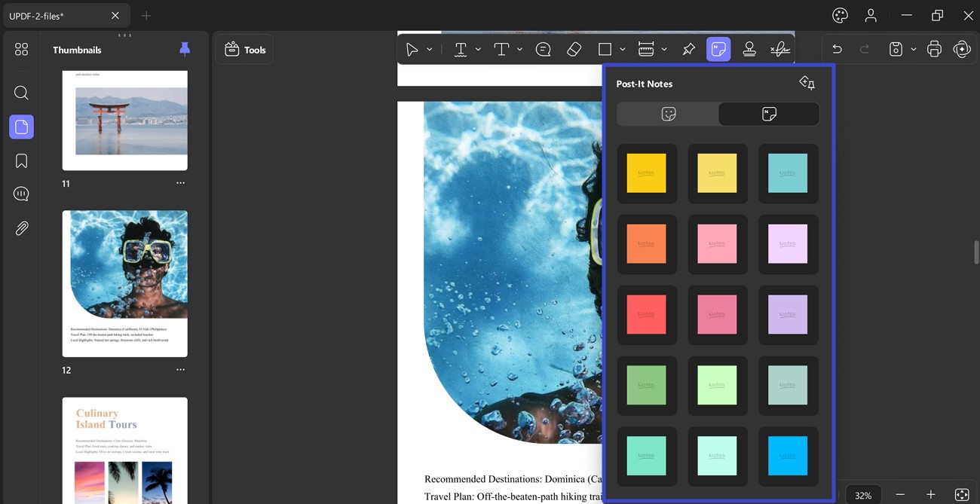This screenshot has width=980, height=504.
Task: Save the document with save icon
Action: pyautogui.click(x=896, y=50)
